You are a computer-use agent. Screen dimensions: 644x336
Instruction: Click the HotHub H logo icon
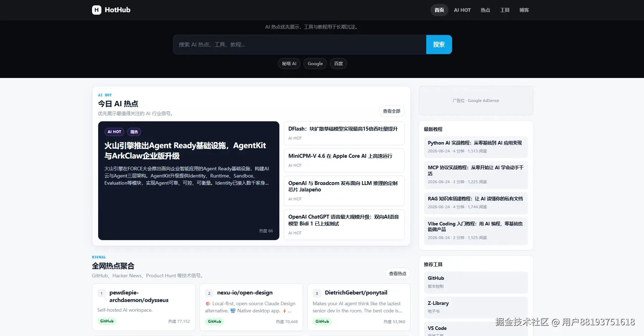click(96, 10)
